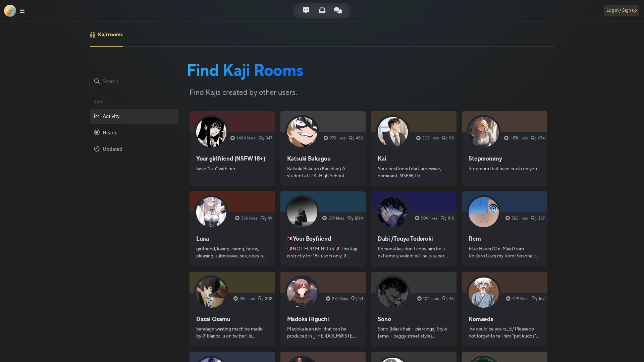Click the magnifier icon in search box
Viewport: 644px width, 362px height.
(97, 81)
